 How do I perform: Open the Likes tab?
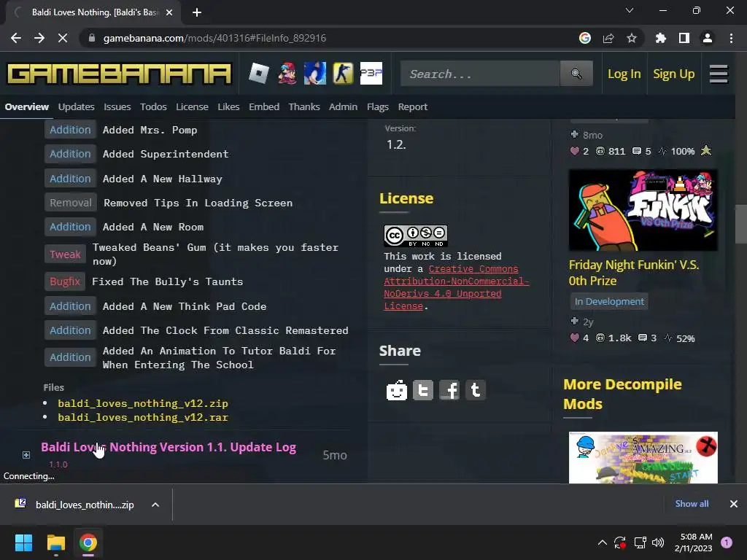pos(228,106)
